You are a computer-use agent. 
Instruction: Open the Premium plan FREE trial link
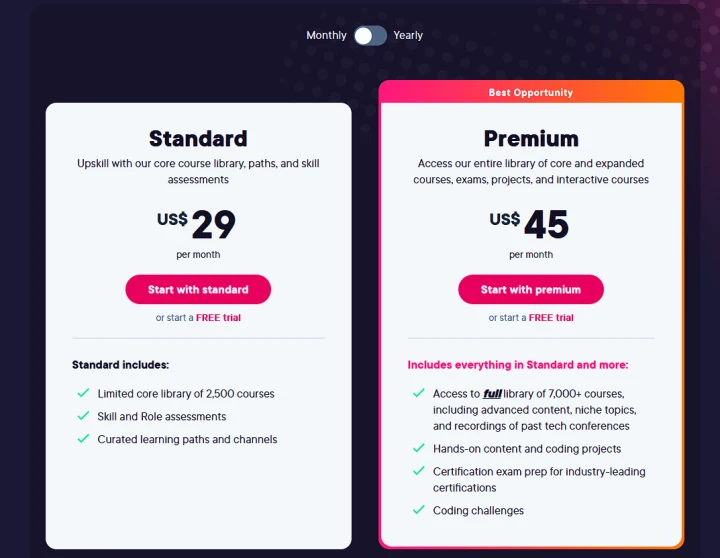click(551, 317)
